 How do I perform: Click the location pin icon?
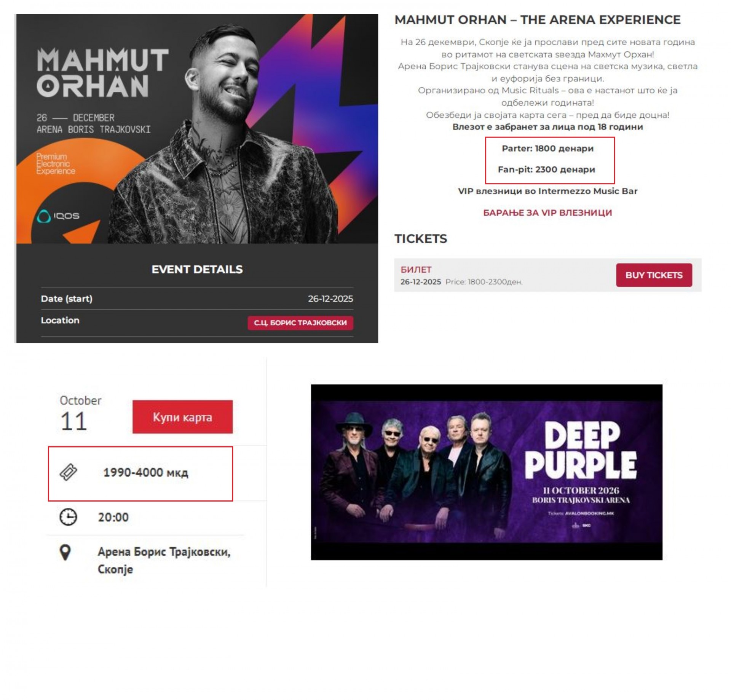click(x=65, y=553)
